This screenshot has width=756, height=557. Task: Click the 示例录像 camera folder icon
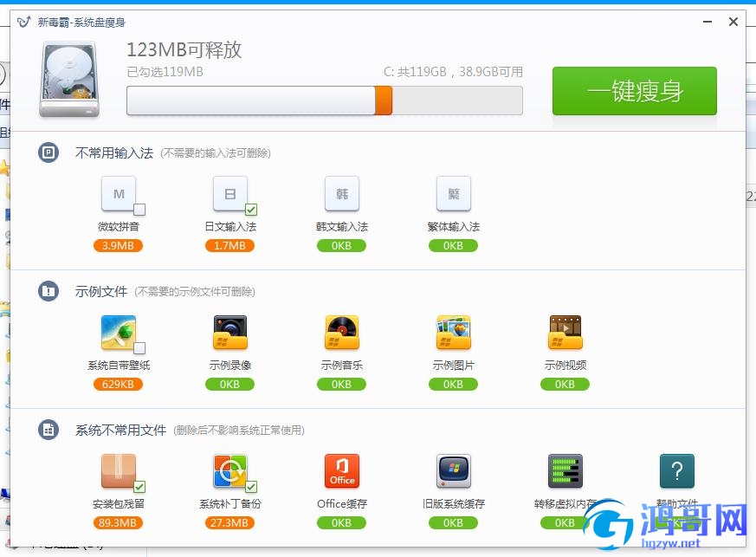(230, 333)
